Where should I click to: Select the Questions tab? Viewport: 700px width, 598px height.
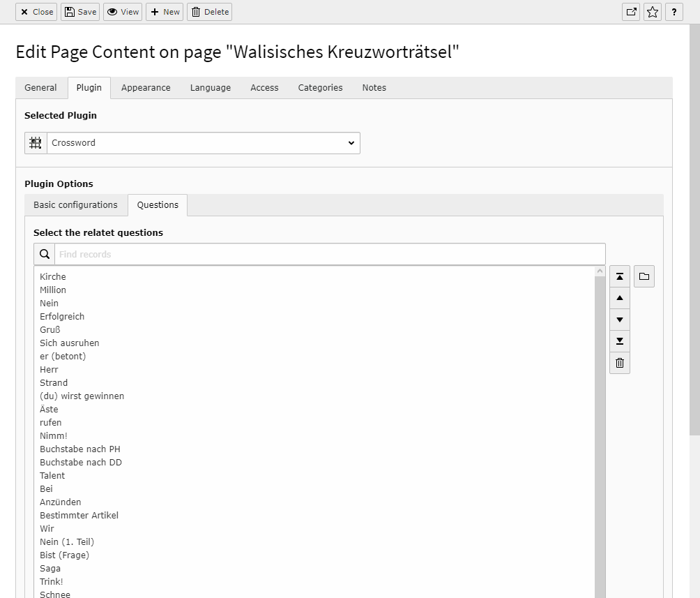(x=158, y=205)
